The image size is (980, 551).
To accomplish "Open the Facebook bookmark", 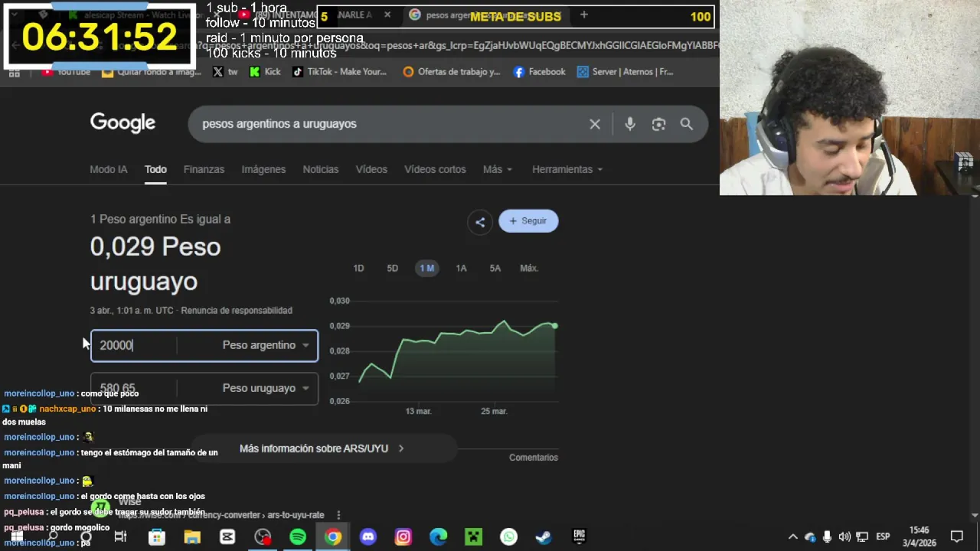I will click(x=539, y=72).
